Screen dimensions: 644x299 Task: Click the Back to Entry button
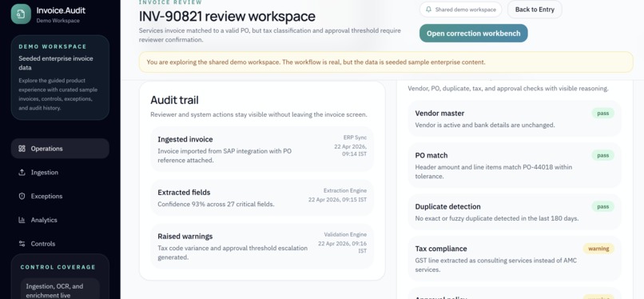535,10
